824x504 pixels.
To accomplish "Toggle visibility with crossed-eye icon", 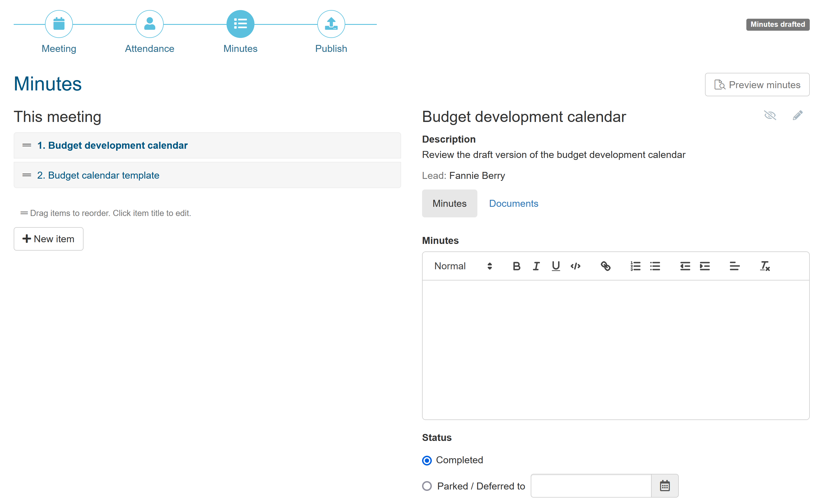I will coord(770,116).
